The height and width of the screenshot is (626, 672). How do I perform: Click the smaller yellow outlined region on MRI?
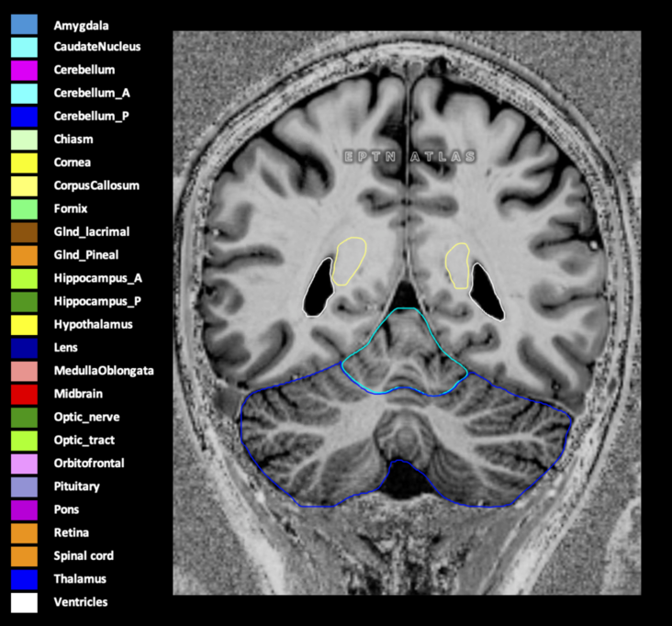(458, 265)
